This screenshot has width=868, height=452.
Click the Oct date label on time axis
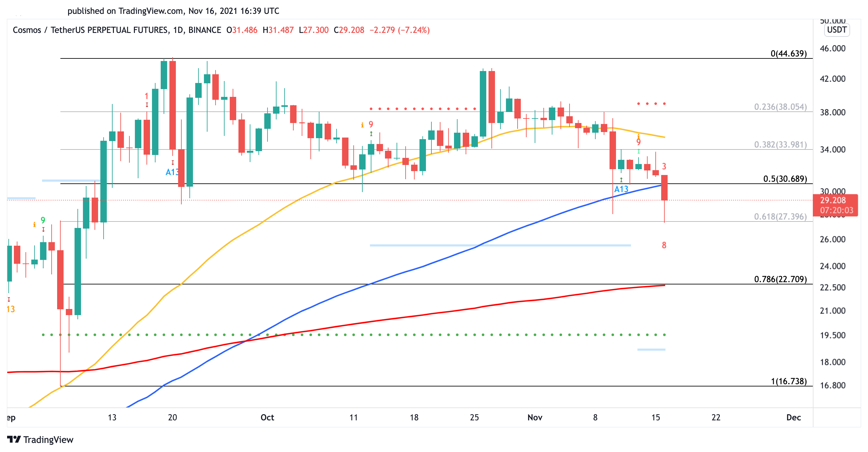pos(267,417)
